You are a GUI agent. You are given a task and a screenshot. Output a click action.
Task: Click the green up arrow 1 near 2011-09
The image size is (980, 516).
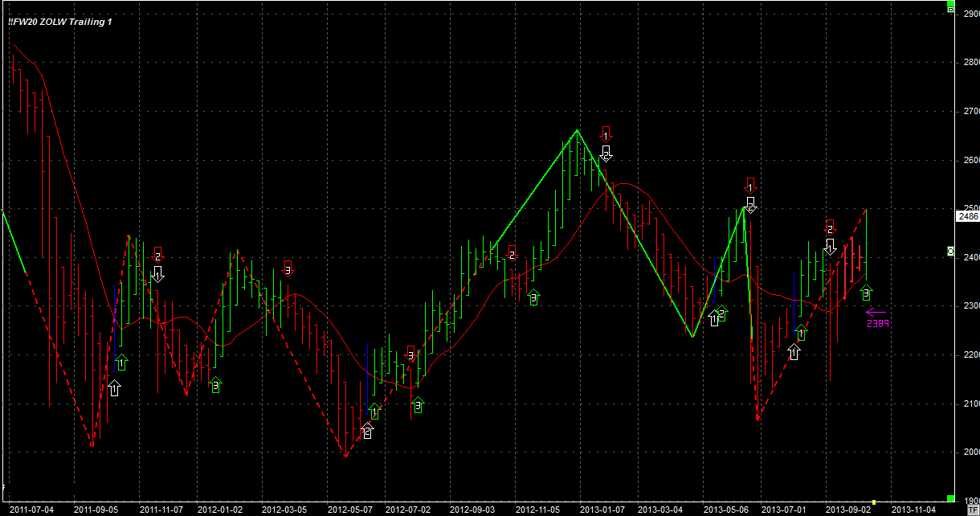point(121,363)
